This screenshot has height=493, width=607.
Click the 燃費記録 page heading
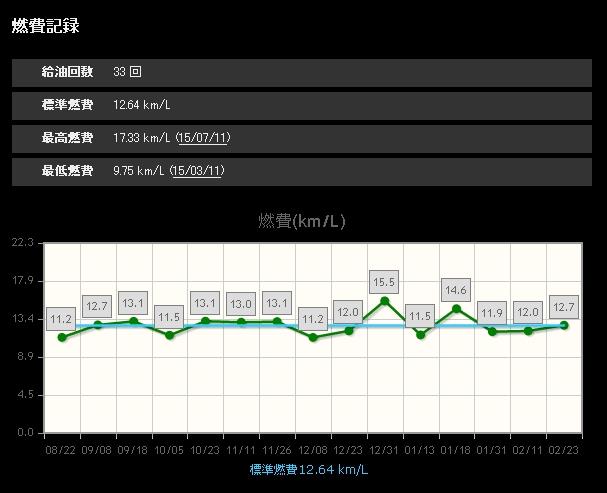pyautogui.click(x=45, y=26)
